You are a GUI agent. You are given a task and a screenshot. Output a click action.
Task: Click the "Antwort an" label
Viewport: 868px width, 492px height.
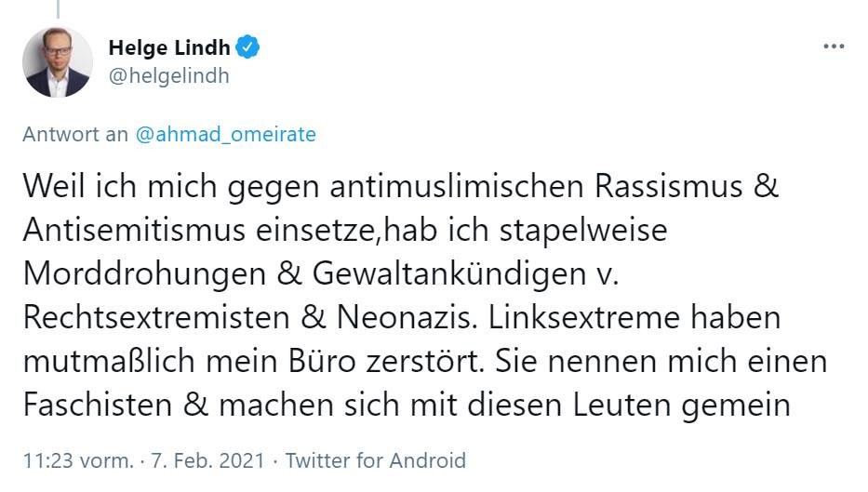pyautogui.click(x=75, y=134)
